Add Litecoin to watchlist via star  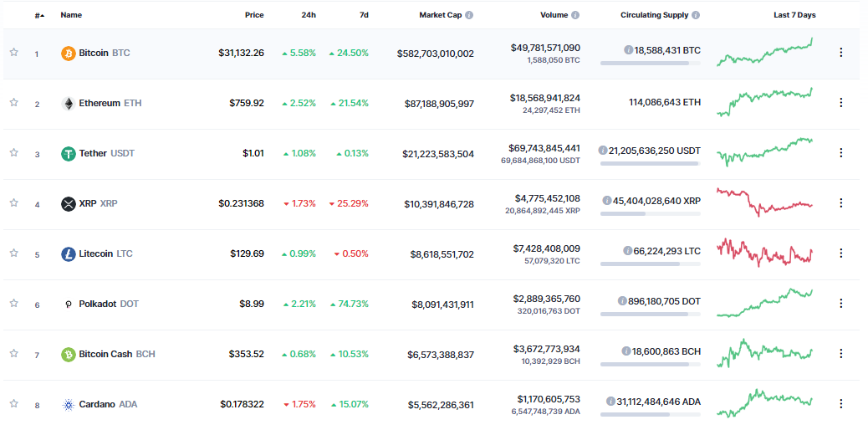[14, 253]
